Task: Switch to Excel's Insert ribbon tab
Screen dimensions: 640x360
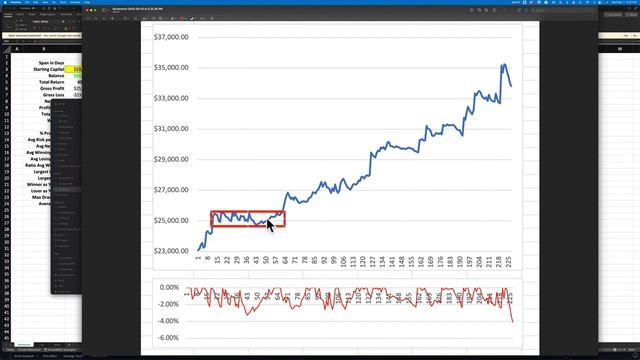Action: coord(20,14)
